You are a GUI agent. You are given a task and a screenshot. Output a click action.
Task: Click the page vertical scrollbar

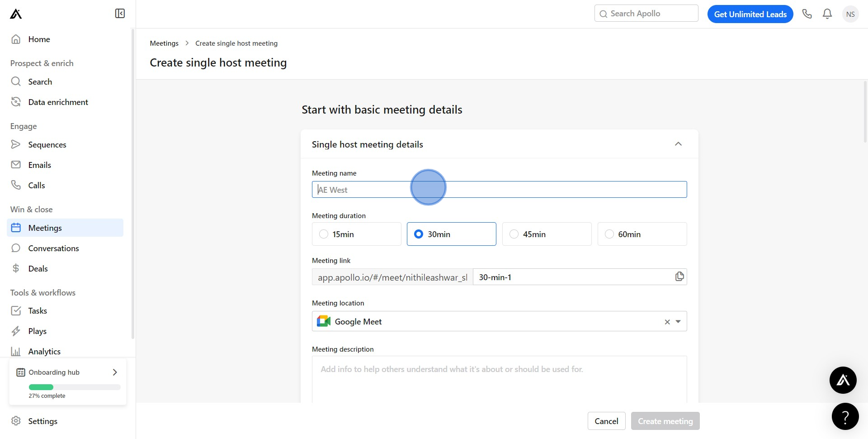tap(865, 112)
